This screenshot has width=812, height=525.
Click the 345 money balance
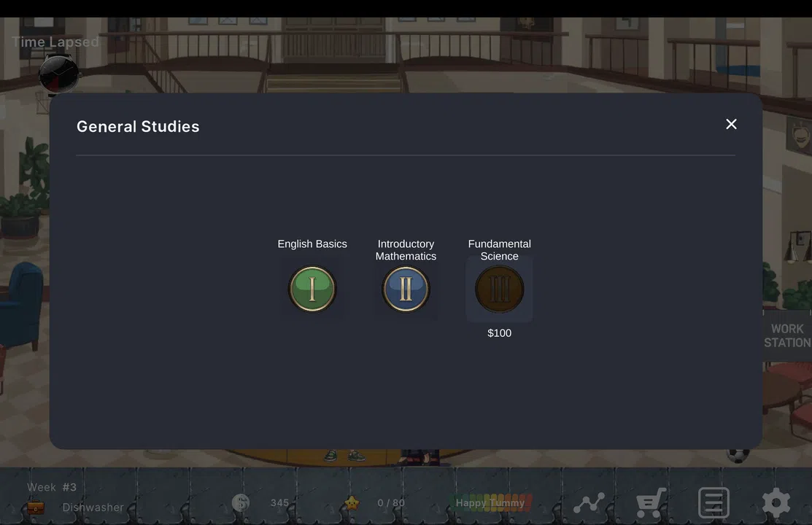279,502
